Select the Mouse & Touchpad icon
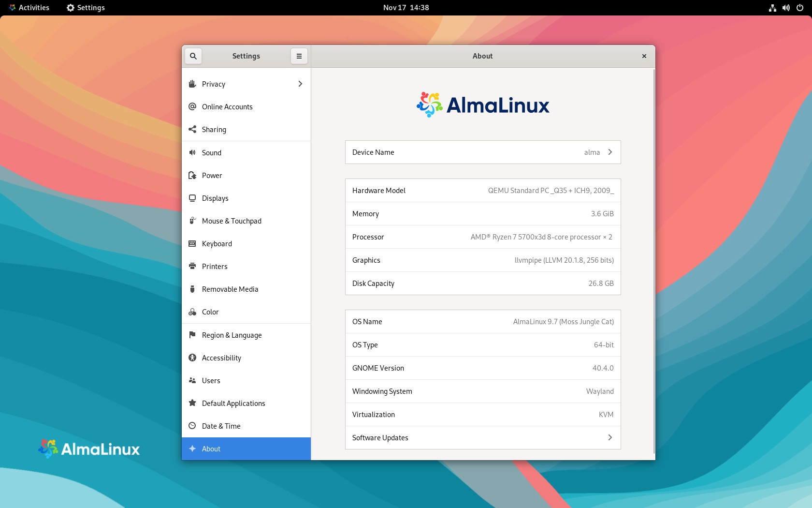812x508 pixels. click(x=193, y=221)
